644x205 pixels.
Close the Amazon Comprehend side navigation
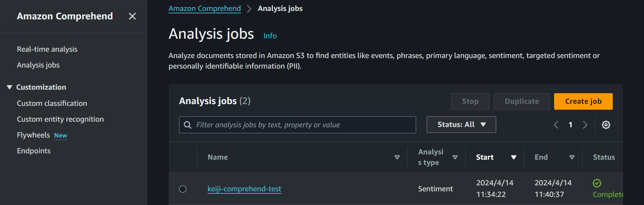pos(132,16)
